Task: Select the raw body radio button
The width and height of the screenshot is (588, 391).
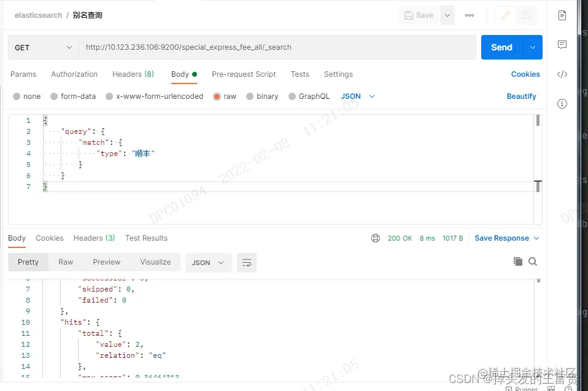Action: (217, 96)
